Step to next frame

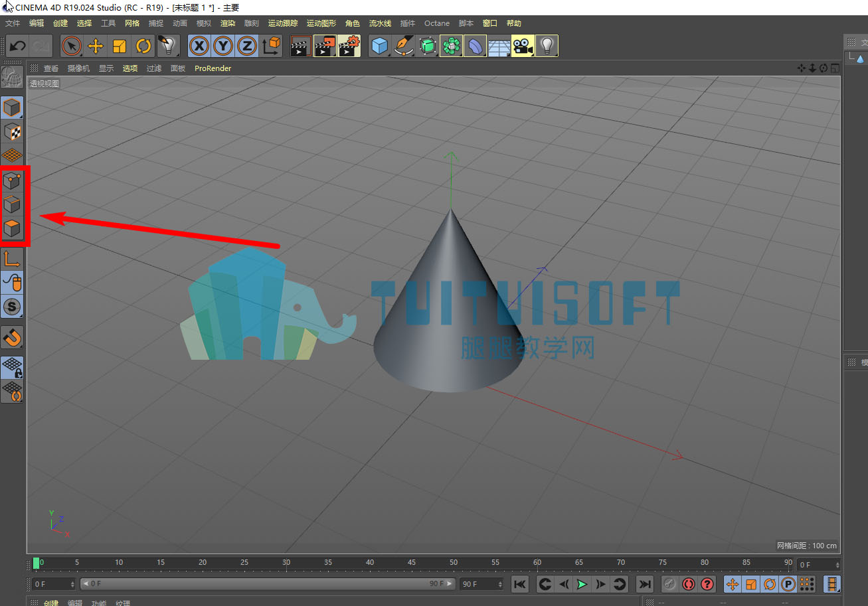pos(601,584)
